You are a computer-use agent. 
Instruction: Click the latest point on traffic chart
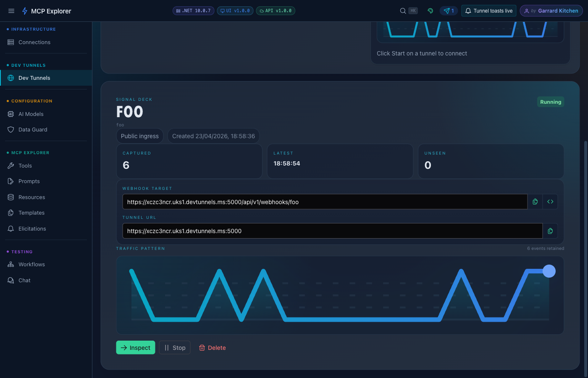tap(549, 271)
